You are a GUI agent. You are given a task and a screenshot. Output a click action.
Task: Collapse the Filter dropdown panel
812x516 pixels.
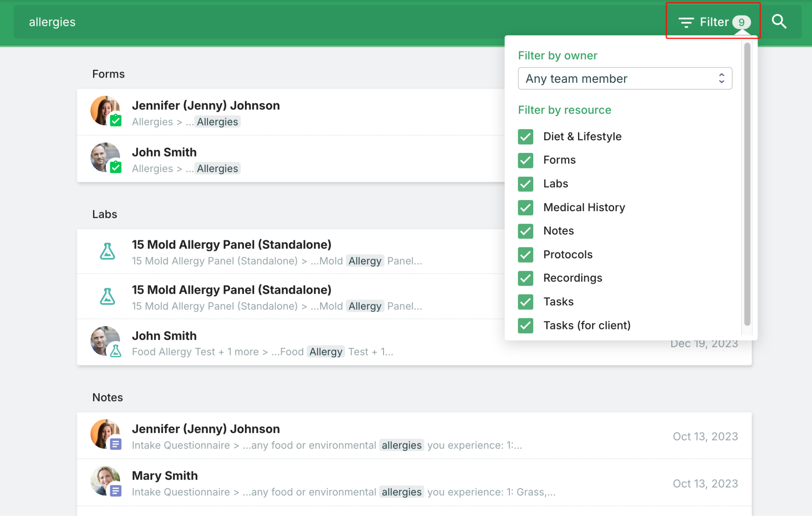tap(714, 22)
